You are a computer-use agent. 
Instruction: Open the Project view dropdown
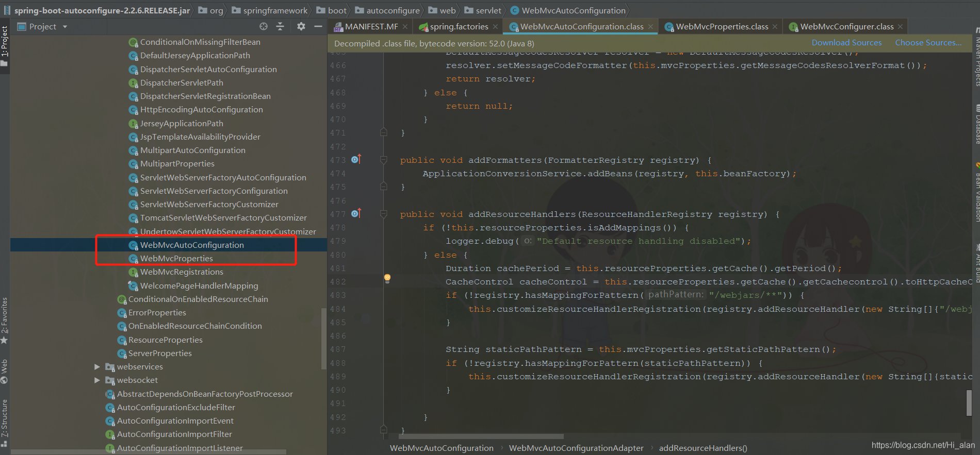(x=65, y=27)
